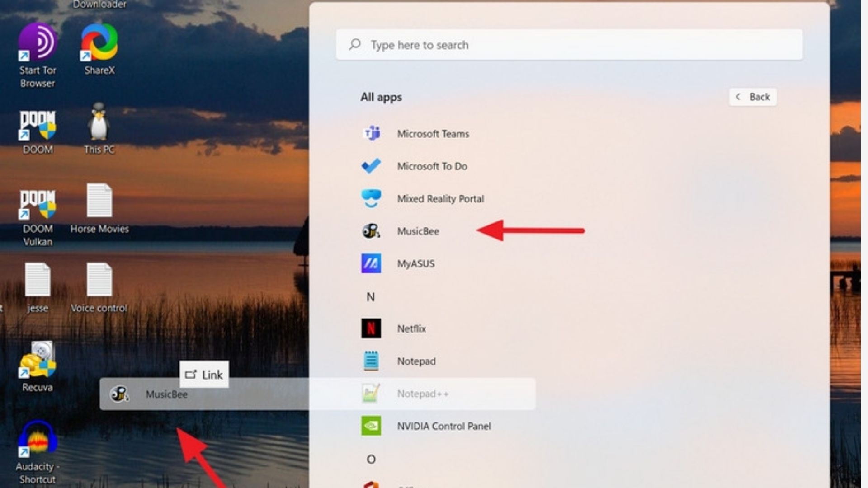Click in the Type here to search field
The height and width of the screenshot is (488, 868).
point(569,44)
